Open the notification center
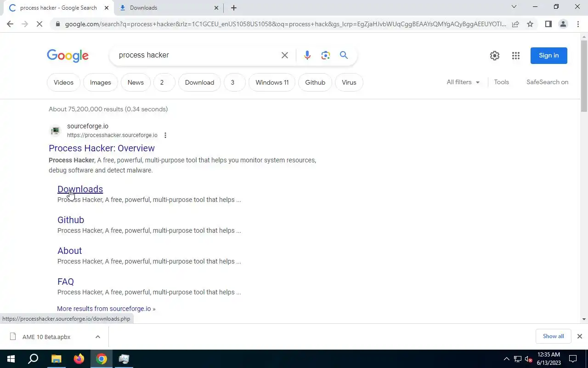 573,359
